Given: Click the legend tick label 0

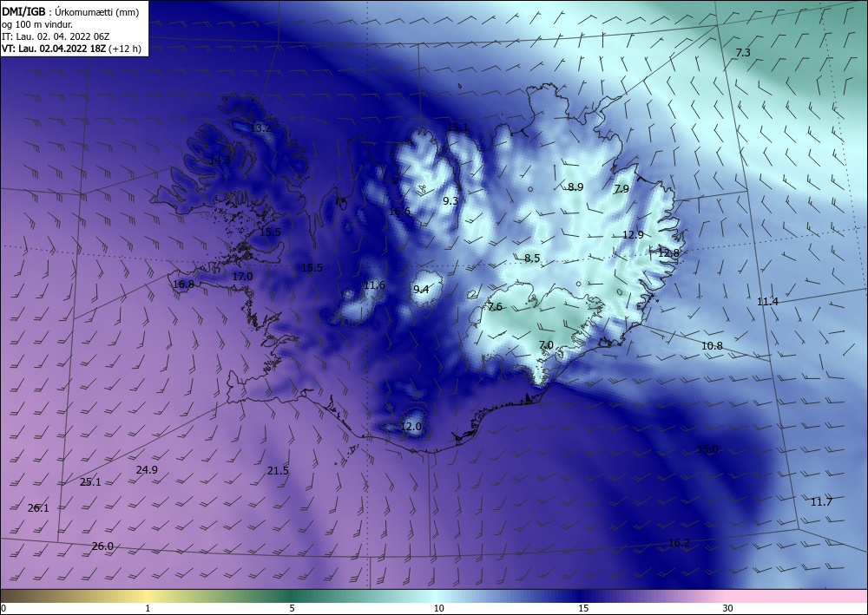Looking at the screenshot, I should tap(3, 609).
